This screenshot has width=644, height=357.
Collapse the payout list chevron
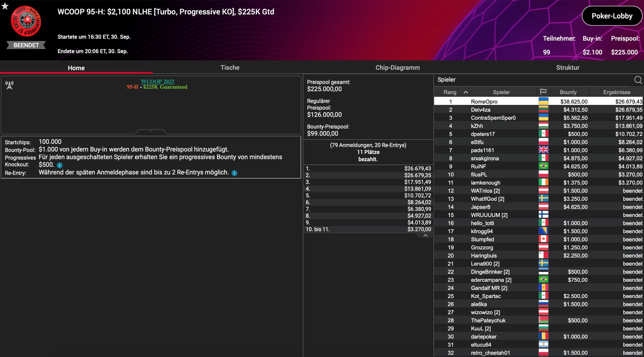(425, 236)
